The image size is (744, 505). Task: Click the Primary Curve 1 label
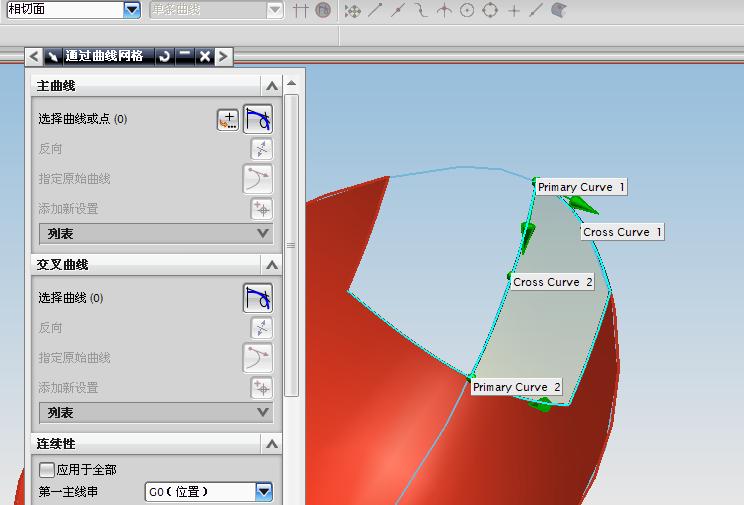click(x=581, y=187)
